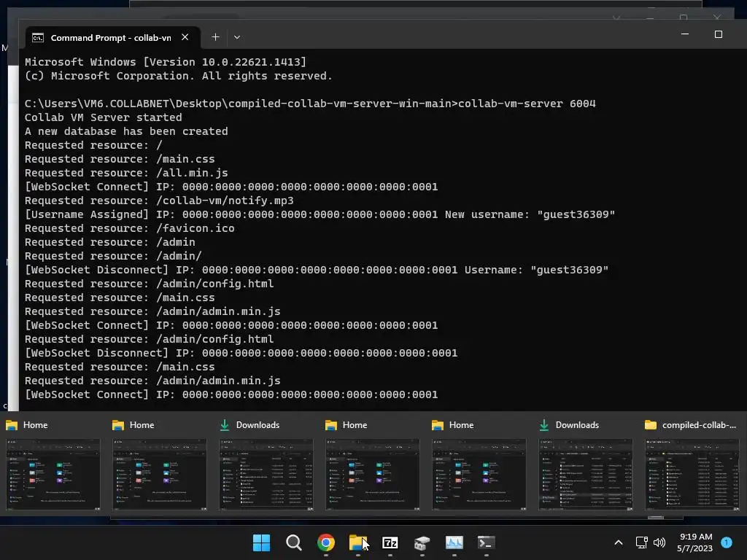The width and height of the screenshot is (747, 560).
Task: Click 'A new database has been created'
Action: click(126, 131)
